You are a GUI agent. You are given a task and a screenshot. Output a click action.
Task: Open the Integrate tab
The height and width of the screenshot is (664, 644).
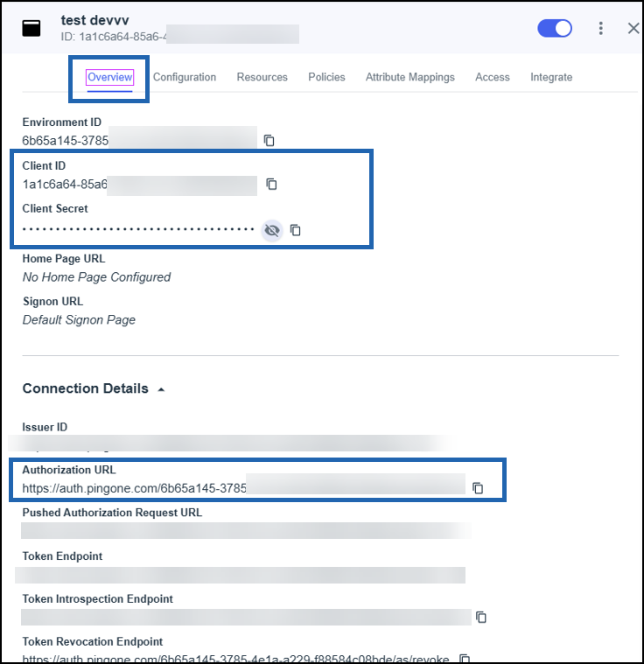(x=551, y=77)
